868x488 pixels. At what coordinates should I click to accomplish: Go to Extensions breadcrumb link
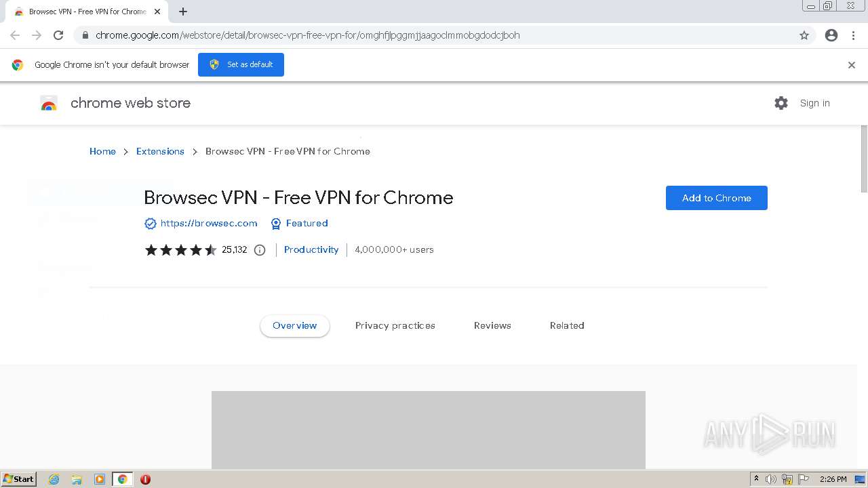tap(160, 151)
